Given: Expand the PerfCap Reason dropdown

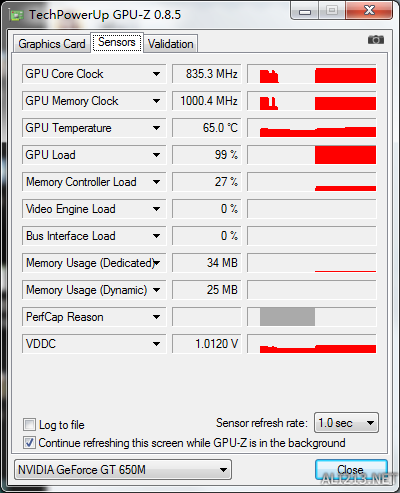Looking at the screenshot, I should point(156,317).
